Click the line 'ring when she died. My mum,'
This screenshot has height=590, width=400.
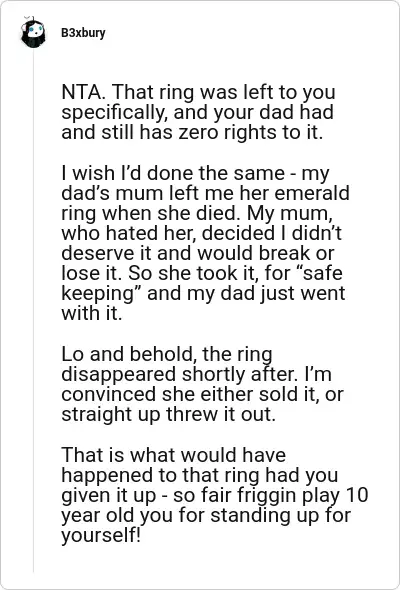[x=197, y=213]
